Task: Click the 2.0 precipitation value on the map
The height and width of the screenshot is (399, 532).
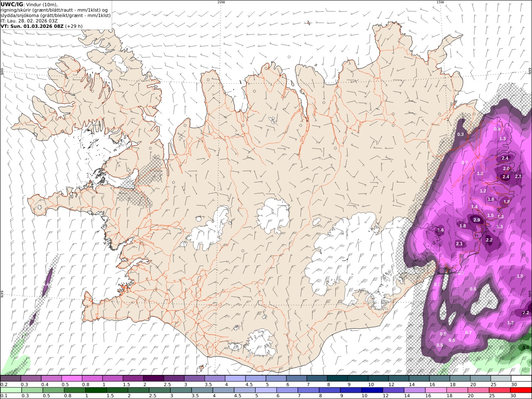Action: [x=506, y=168]
